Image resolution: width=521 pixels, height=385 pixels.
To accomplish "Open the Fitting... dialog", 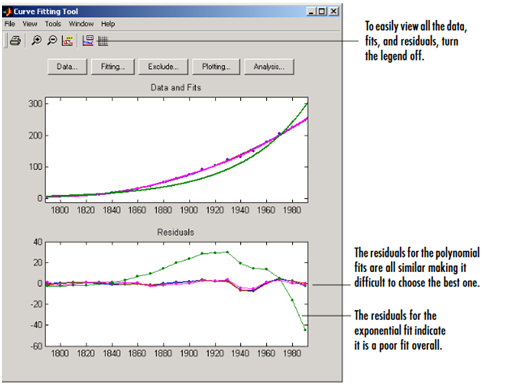I will [113, 67].
